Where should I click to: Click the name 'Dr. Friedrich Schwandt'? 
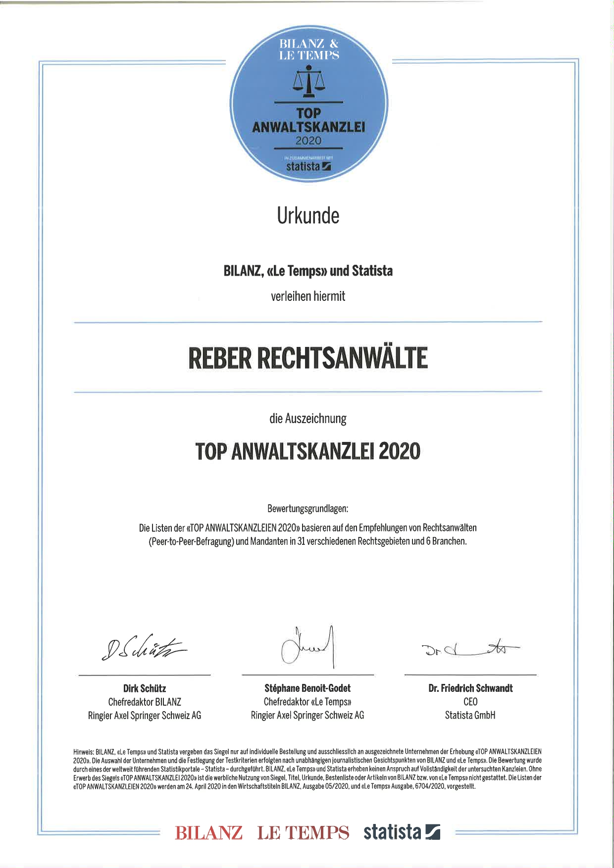click(470, 688)
